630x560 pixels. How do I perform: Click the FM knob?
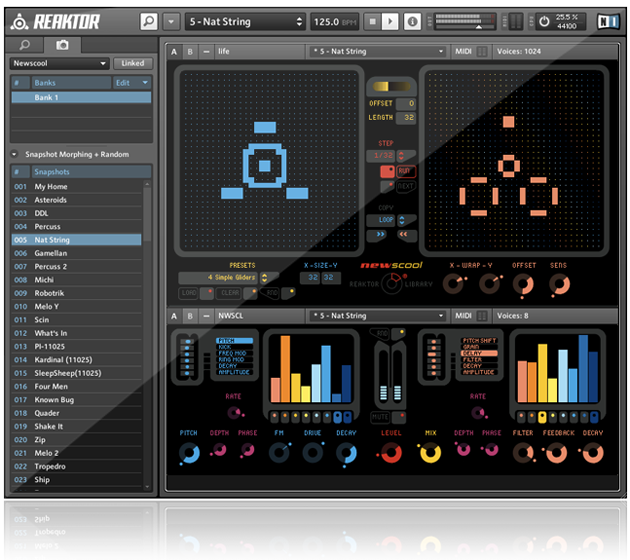(279, 453)
